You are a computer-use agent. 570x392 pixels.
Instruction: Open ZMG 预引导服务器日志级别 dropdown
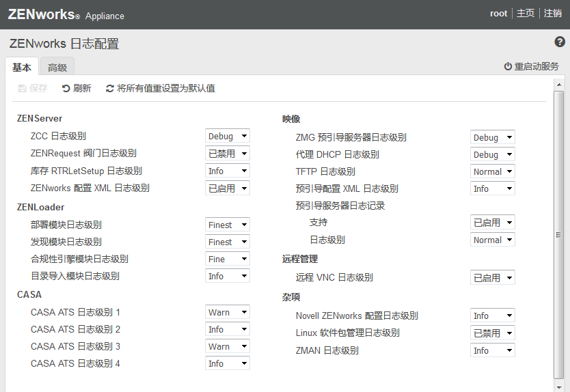click(493, 137)
